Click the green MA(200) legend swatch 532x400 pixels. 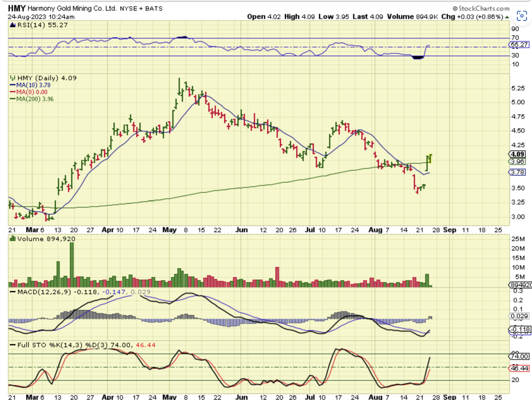13,99
